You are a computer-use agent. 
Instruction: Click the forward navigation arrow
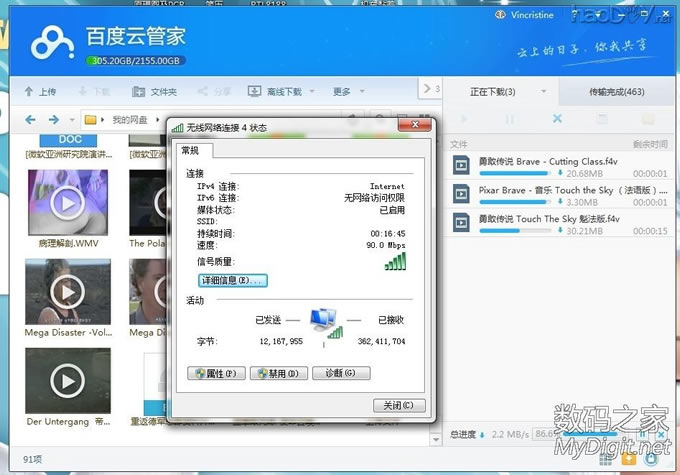click(57, 120)
